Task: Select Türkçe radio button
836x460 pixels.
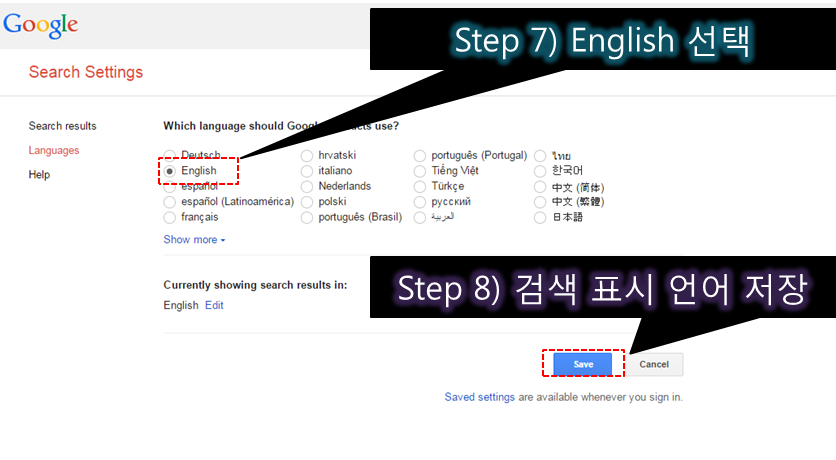Action: 420,187
